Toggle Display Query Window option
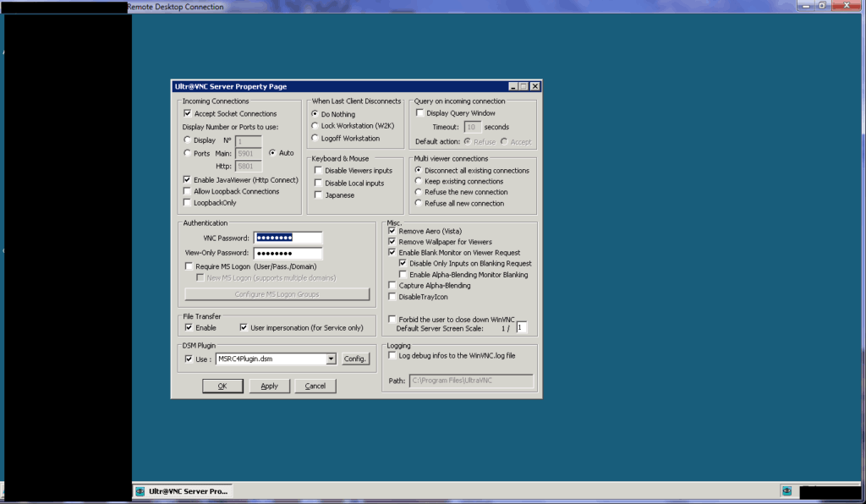This screenshot has height=504, width=866. [x=419, y=113]
